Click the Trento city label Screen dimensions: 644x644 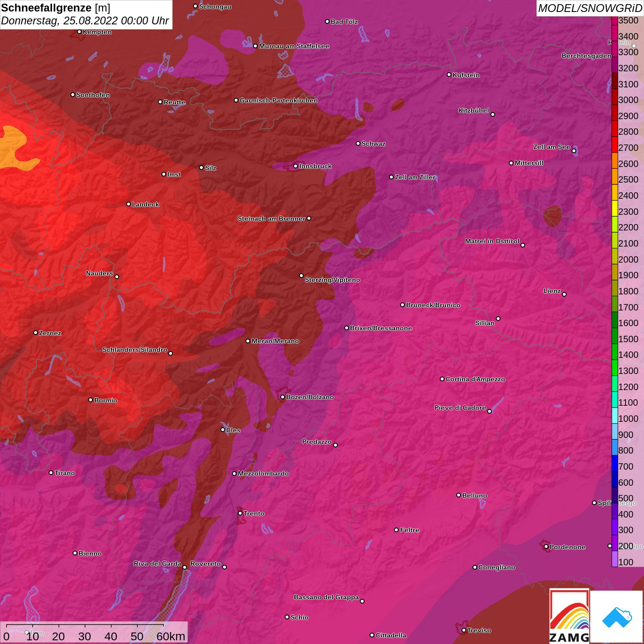[254, 513]
